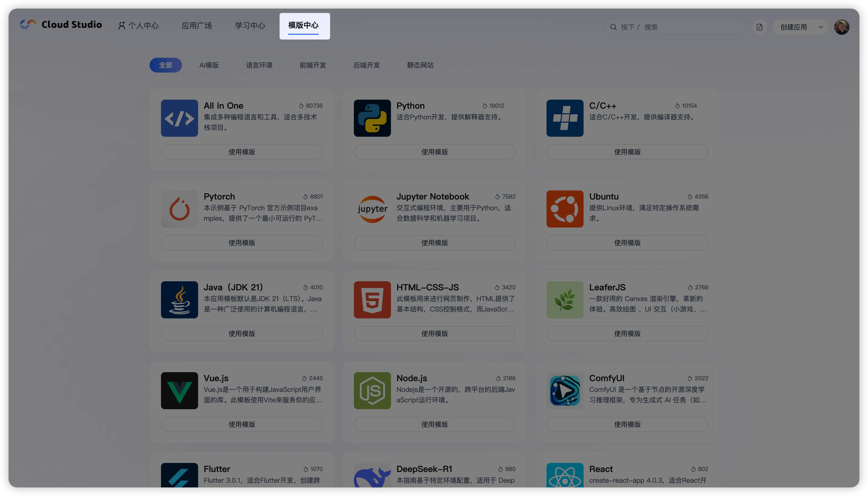This screenshot has height=496, width=868.
Task: Click the ComfyUI template logo icon
Action: click(565, 390)
